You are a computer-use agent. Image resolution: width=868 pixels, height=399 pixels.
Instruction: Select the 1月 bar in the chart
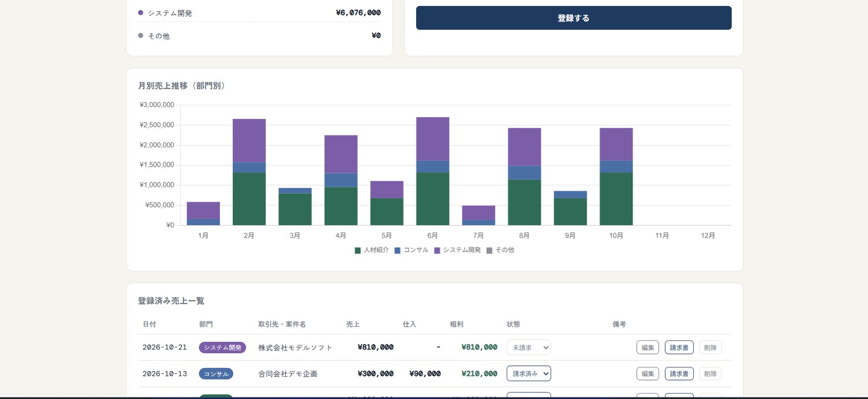[203, 213]
